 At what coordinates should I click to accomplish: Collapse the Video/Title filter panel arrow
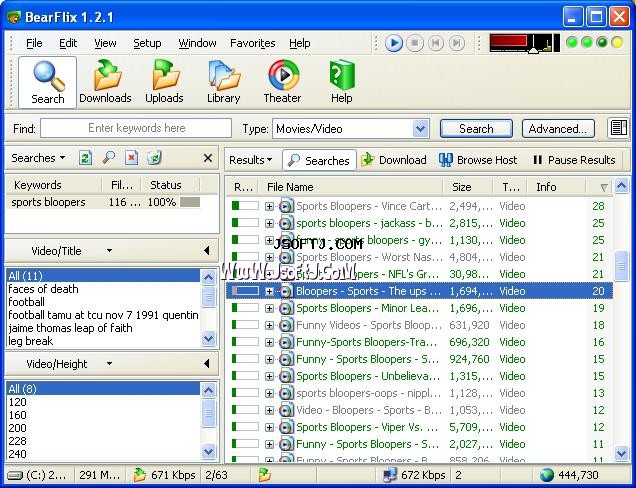coord(206,251)
